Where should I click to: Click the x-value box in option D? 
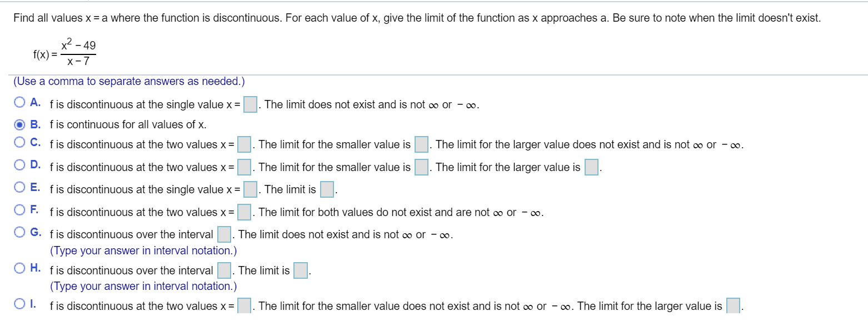(243, 167)
